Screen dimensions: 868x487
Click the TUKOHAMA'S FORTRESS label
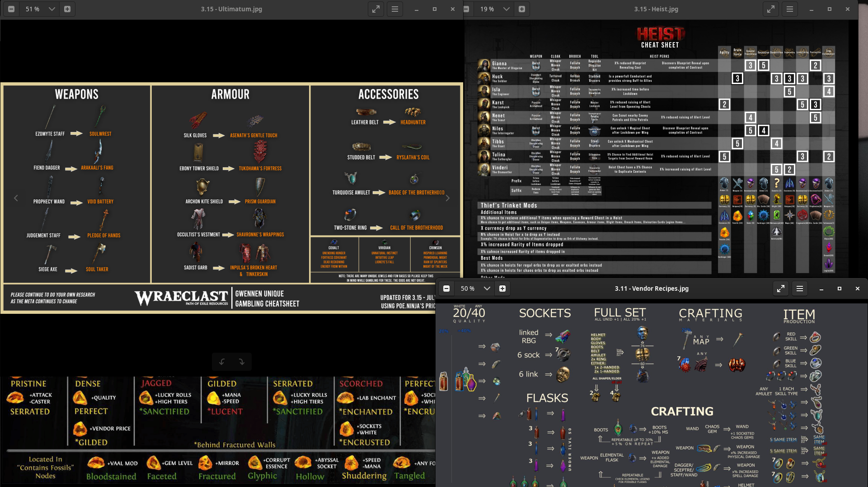[x=260, y=168]
